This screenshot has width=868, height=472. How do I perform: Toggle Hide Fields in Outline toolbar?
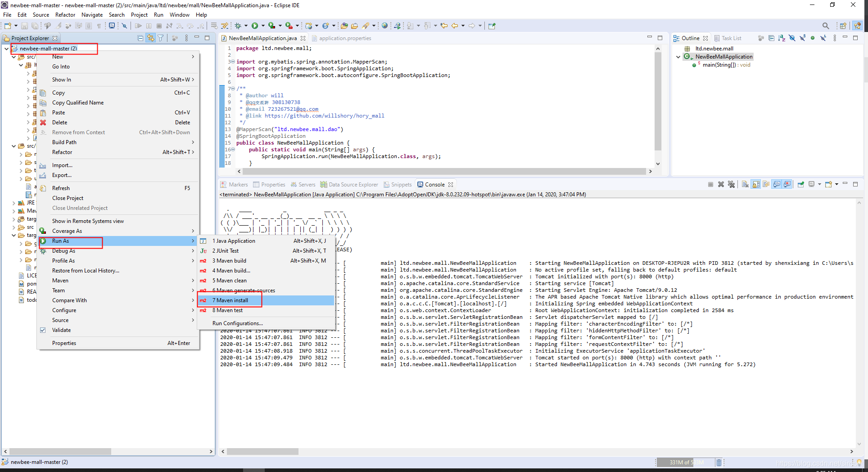(x=792, y=38)
